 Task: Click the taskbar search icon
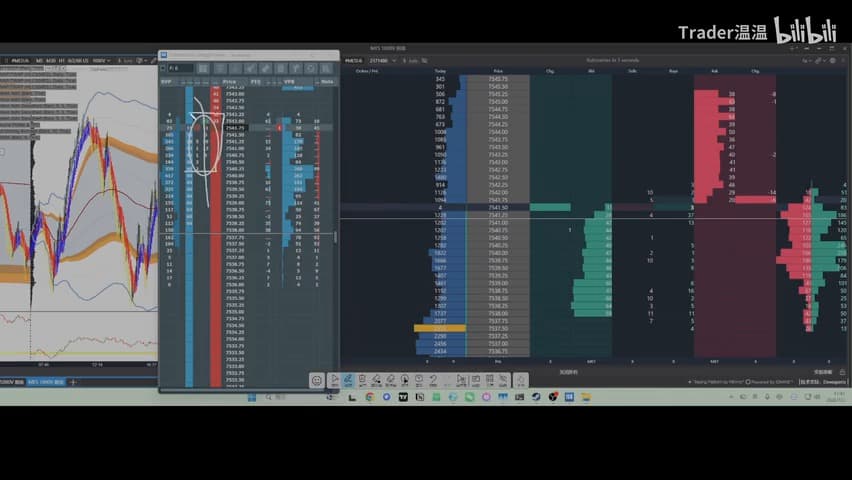pos(268,397)
